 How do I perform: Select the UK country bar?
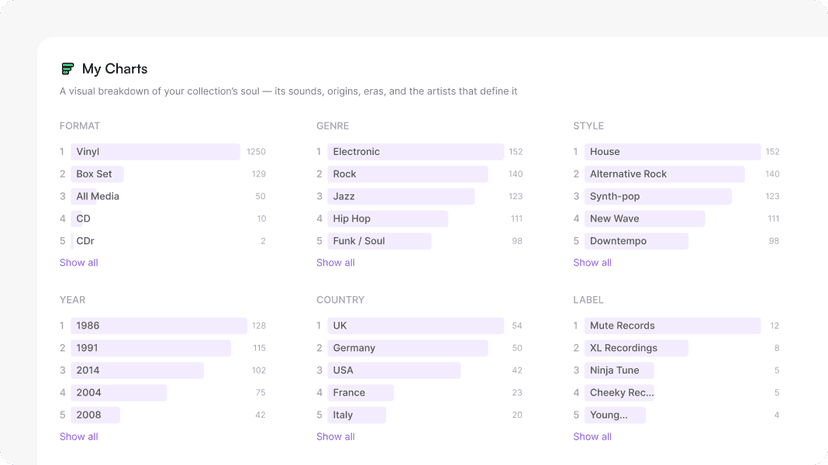pos(416,326)
